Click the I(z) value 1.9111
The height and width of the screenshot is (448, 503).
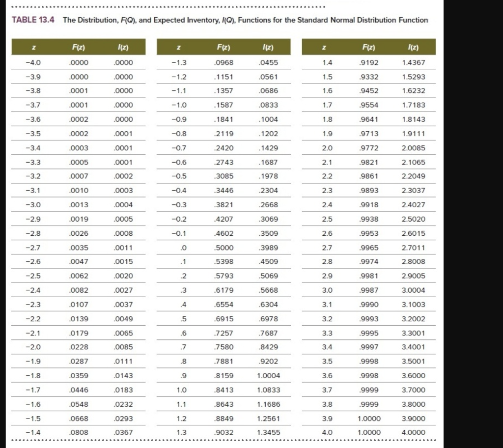point(414,134)
